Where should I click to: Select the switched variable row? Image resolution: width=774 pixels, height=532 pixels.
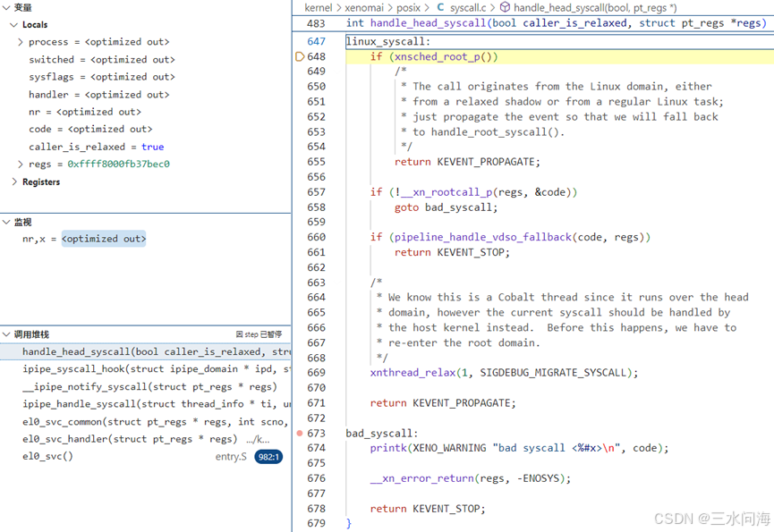coord(146,60)
